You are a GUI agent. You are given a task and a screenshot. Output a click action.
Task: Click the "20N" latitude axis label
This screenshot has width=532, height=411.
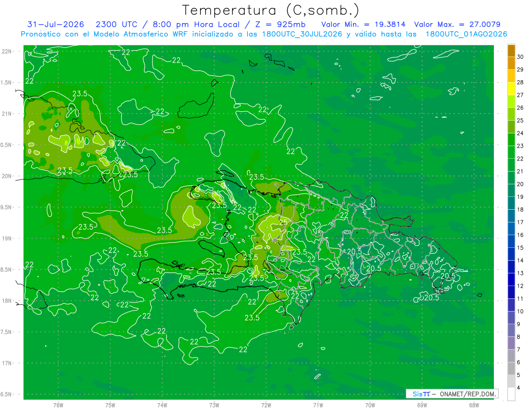7,176
